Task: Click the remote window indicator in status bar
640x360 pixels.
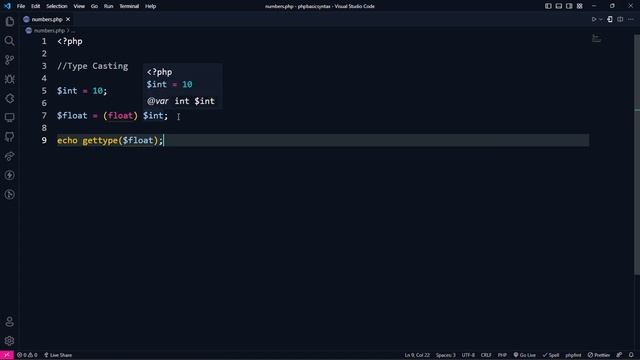Action: 7,355
